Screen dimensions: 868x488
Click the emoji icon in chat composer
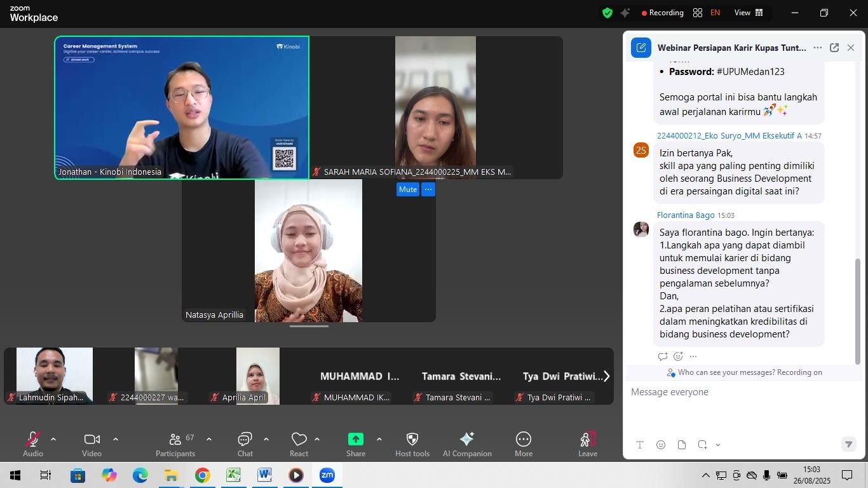pos(661,445)
